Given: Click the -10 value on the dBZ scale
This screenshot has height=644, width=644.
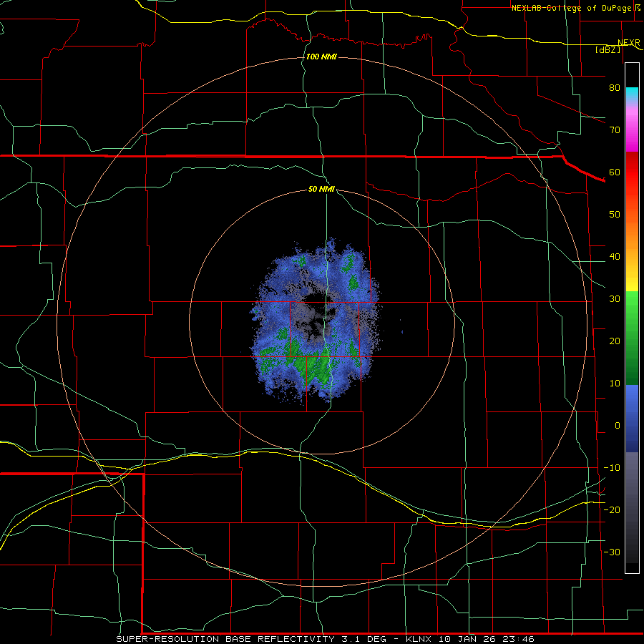Looking at the screenshot, I should [612, 468].
